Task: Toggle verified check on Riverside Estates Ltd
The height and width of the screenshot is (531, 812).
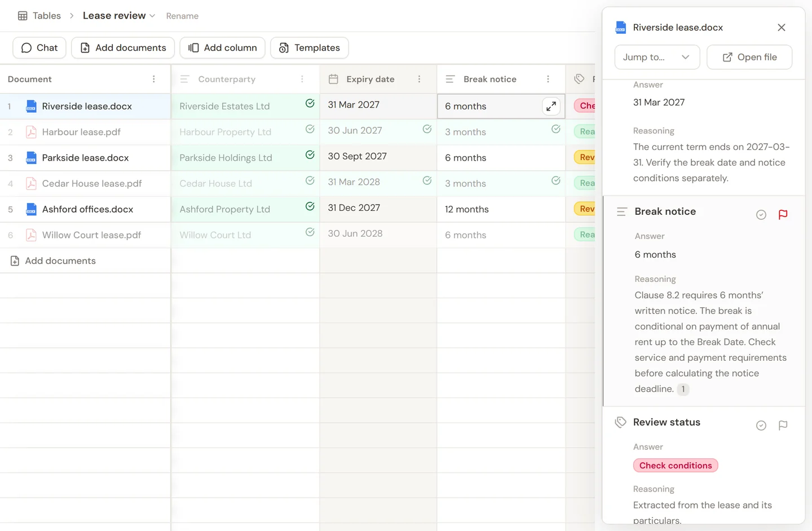Action: click(x=310, y=103)
